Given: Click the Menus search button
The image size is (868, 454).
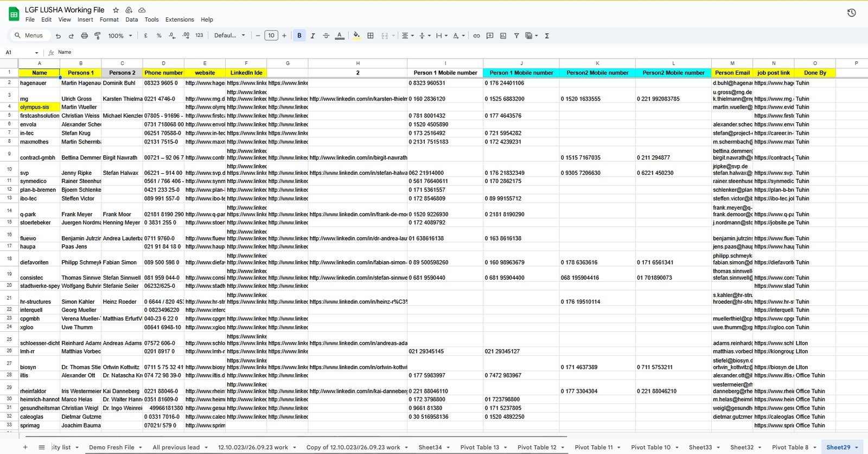Looking at the screenshot, I should [x=29, y=36].
